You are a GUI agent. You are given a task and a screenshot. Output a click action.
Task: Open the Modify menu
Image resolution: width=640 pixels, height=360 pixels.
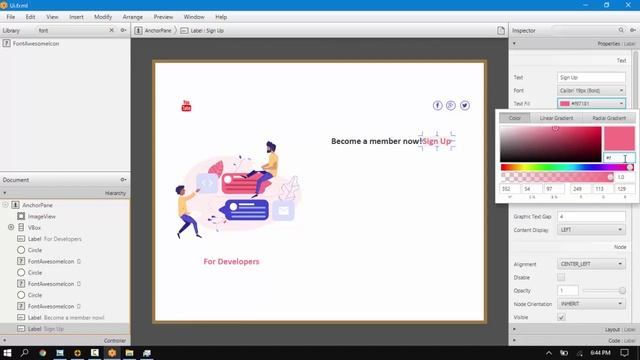coord(103,17)
